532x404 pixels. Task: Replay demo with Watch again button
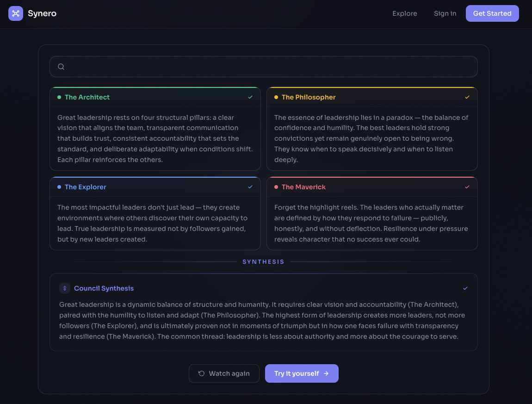point(224,373)
